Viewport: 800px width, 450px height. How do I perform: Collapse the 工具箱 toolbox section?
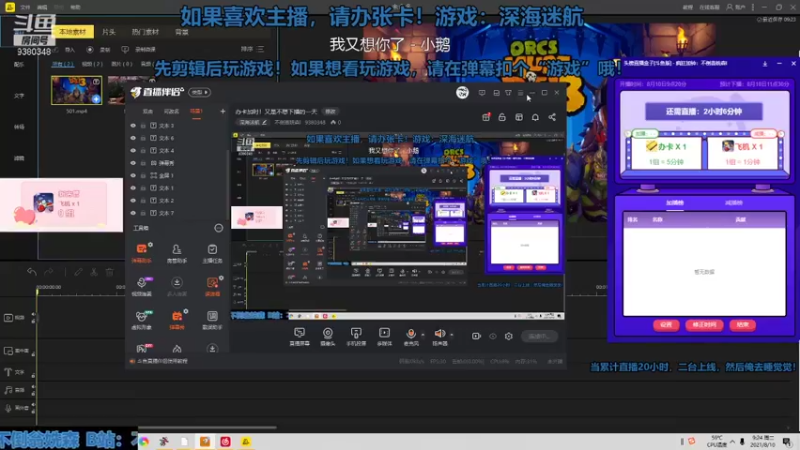tap(218, 228)
